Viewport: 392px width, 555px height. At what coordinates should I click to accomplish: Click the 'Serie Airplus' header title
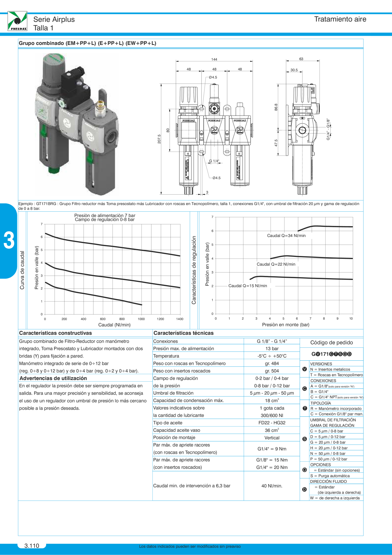54,19
